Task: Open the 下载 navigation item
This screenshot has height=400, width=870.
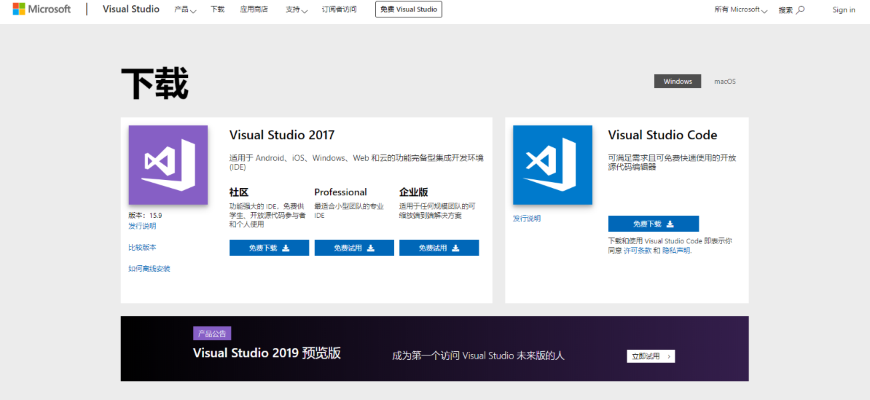Action: [218, 10]
